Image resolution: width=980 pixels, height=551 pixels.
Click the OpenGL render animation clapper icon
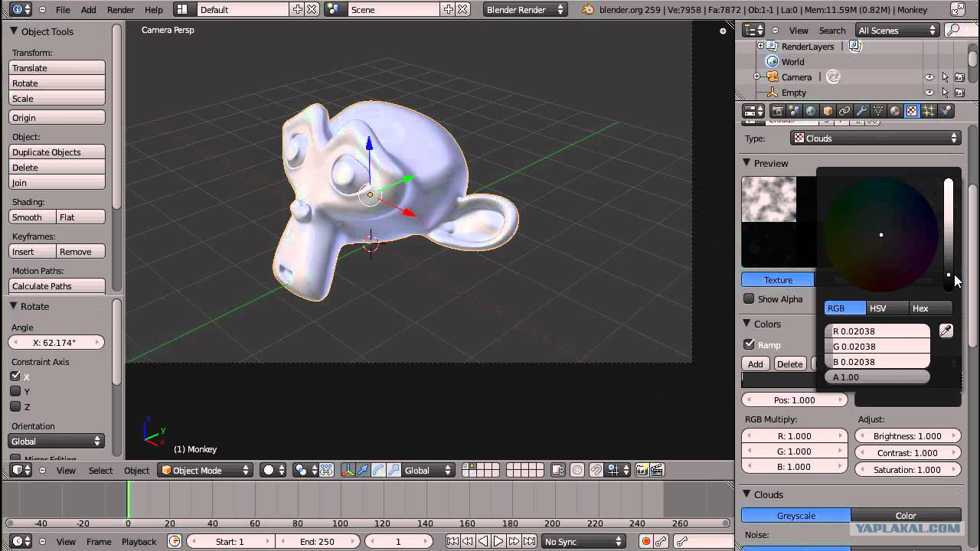[x=656, y=470]
